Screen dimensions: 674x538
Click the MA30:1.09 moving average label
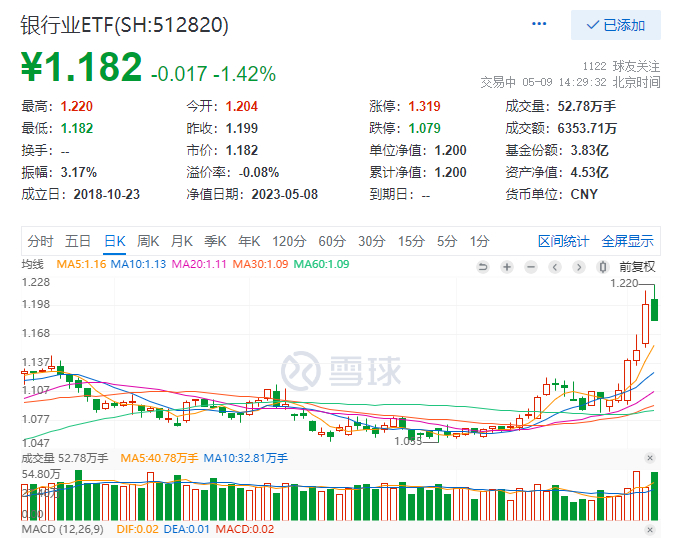[x=260, y=264]
